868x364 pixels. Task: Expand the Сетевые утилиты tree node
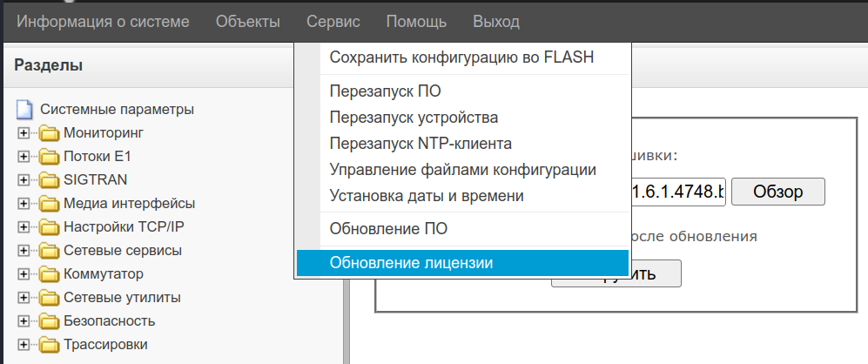coord(24,298)
